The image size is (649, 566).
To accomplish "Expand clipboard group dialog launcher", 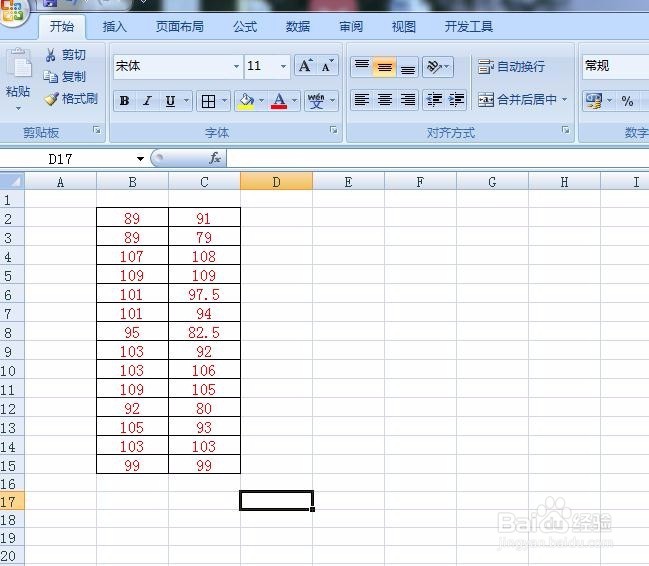I will click(x=97, y=130).
